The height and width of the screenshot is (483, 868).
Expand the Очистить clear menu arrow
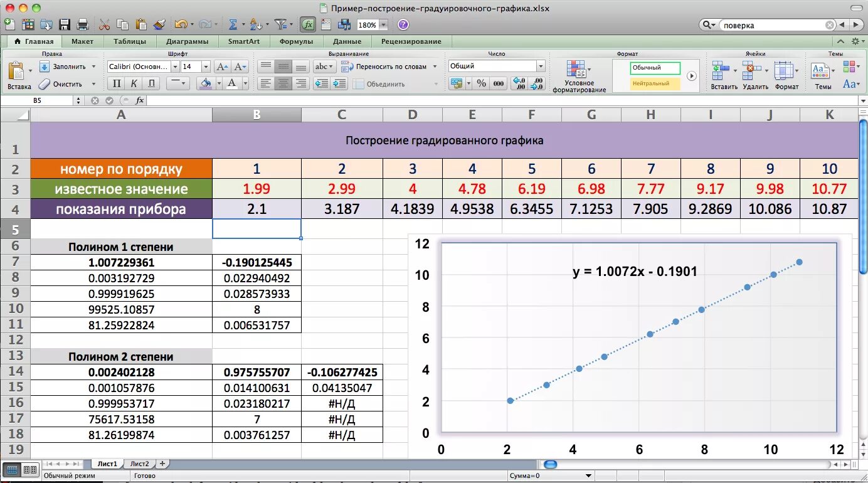pyautogui.click(x=94, y=84)
